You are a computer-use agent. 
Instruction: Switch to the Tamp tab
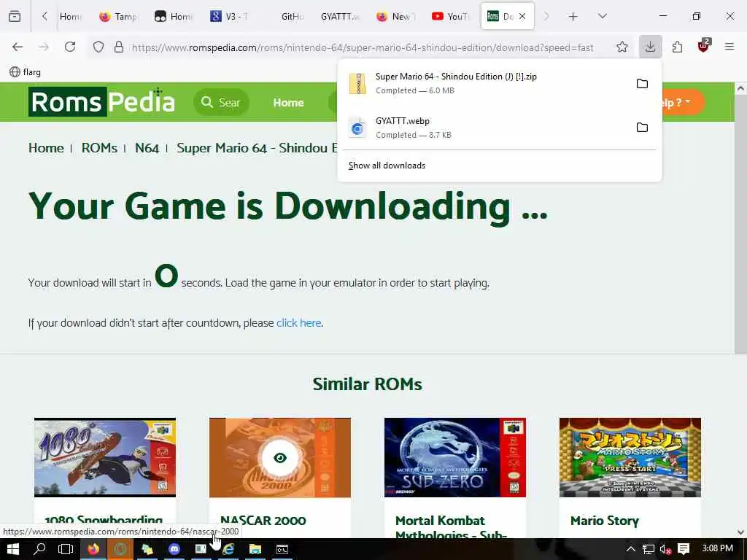pos(120,17)
